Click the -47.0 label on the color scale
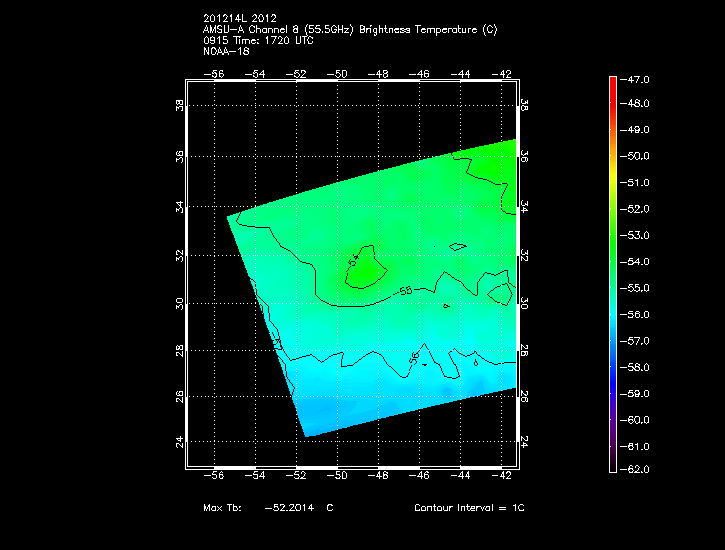The width and height of the screenshot is (725, 550). point(638,78)
